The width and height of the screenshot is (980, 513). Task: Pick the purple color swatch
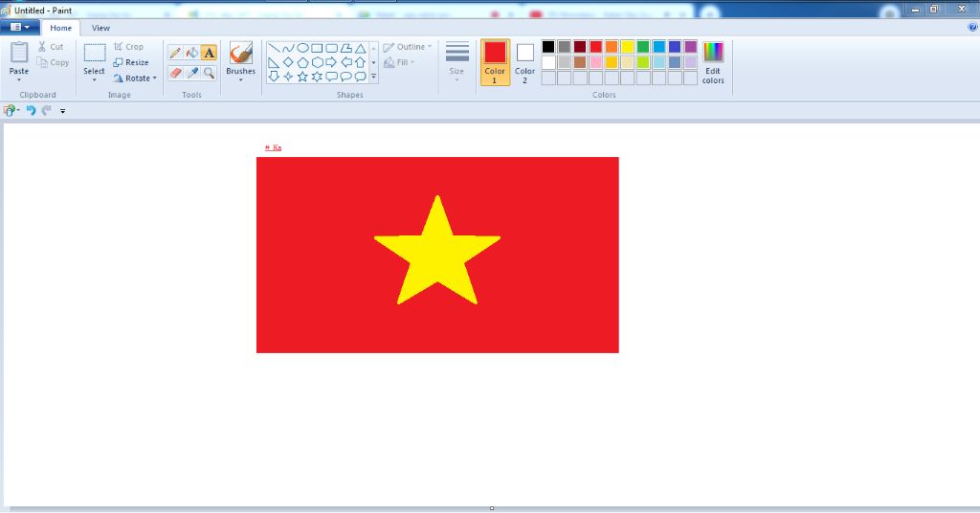point(691,47)
